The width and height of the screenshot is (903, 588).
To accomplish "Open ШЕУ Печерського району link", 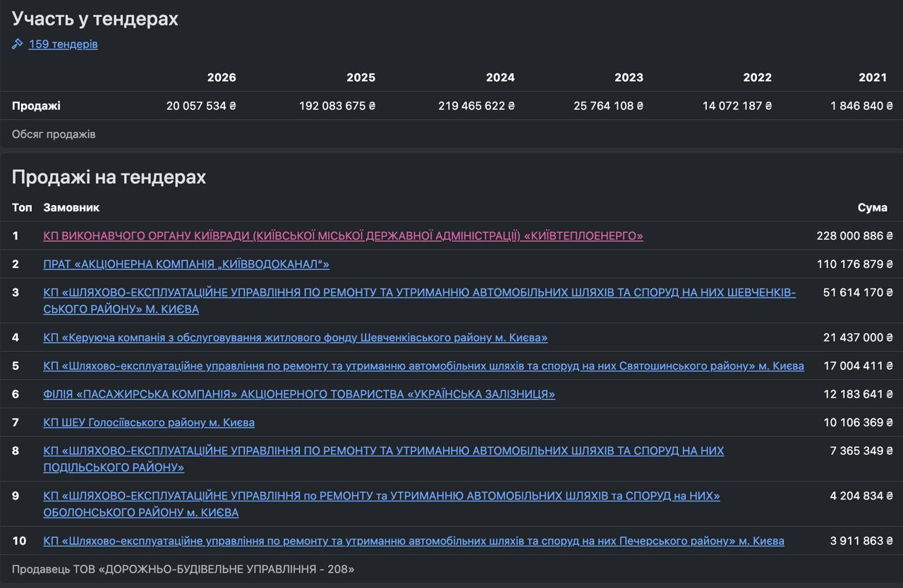I will coord(413,541).
